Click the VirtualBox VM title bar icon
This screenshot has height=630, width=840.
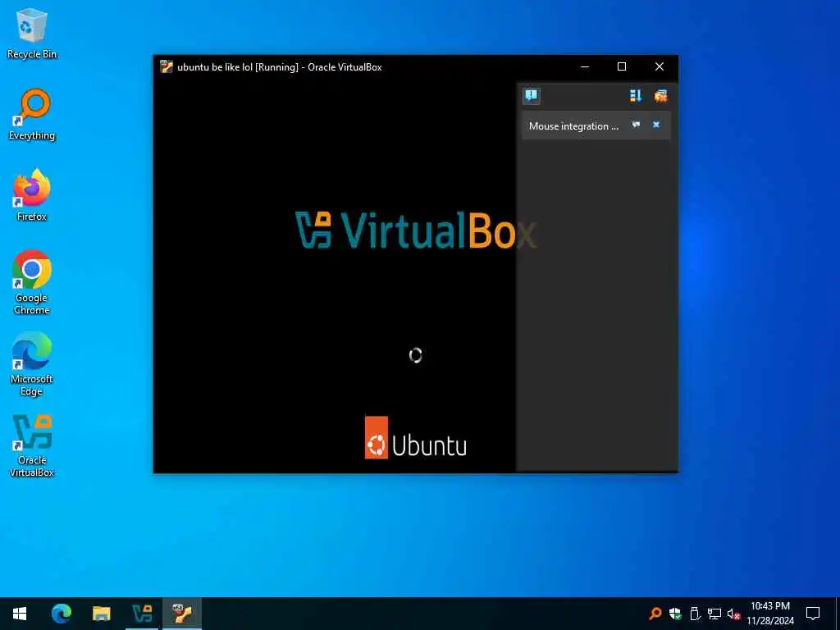tap(167, 67)
